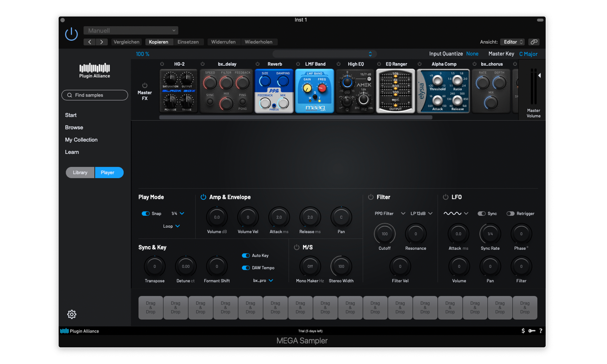Viewport: 607px width, 364px height.
Task: Open Loop play mode dropdown
Action: click(x=171, y=226)
